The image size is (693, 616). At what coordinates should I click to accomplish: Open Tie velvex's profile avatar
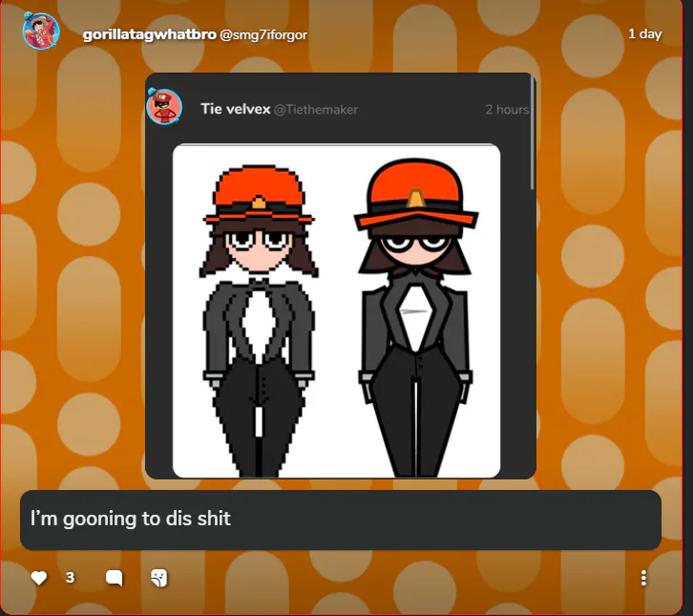tap(164, 107)
